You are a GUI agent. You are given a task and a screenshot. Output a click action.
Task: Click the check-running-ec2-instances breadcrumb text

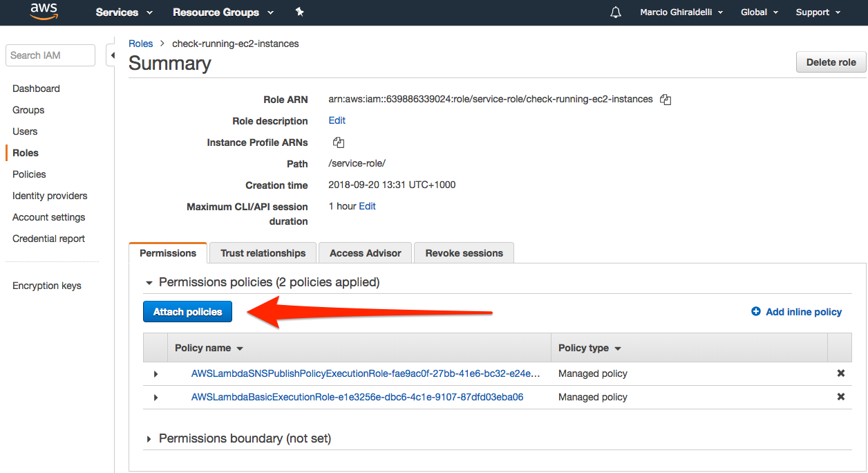236,44
